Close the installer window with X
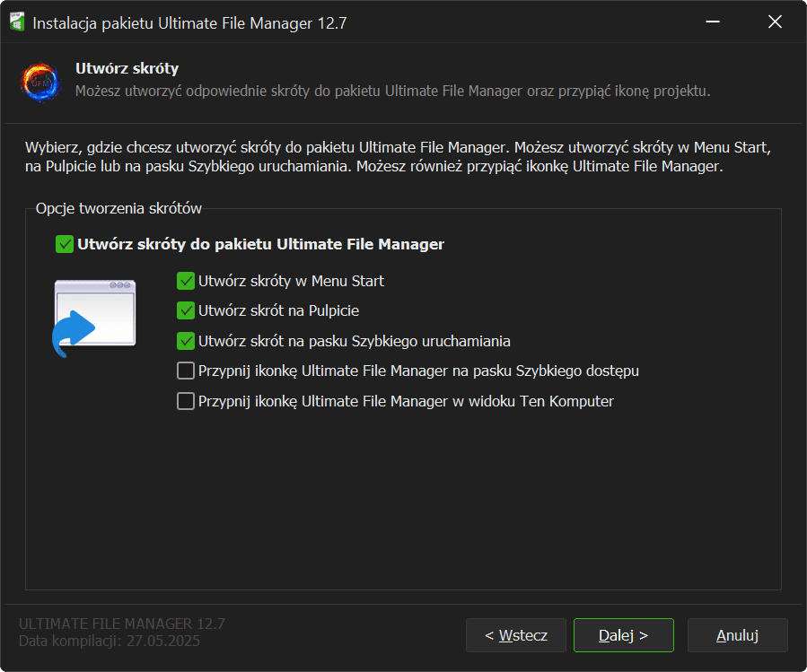The image size is (807, 672). pyautogui.click(x=775, y=22)
